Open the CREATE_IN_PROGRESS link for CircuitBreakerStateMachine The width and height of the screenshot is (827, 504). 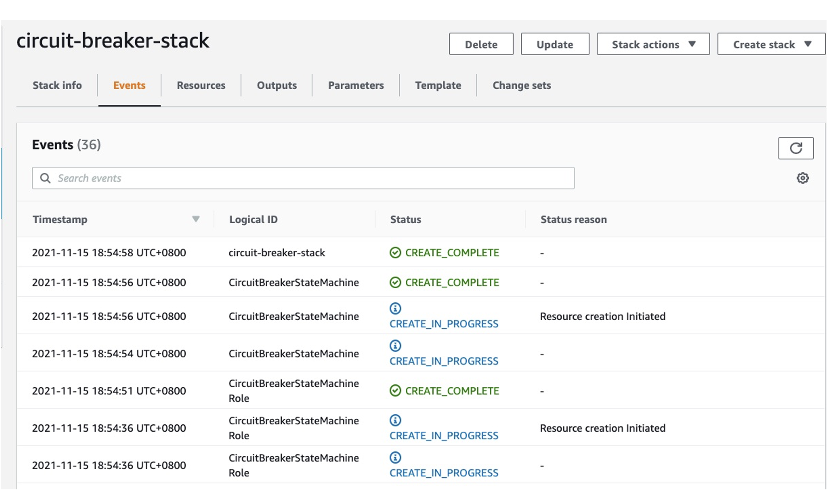444,324
